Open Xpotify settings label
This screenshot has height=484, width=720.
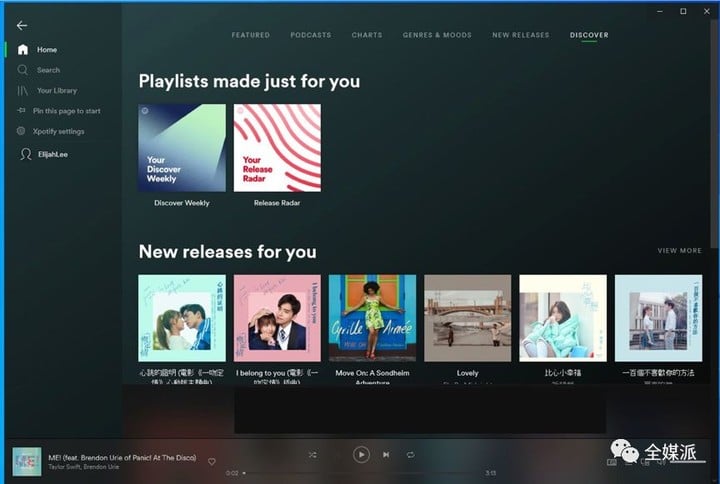(58, 131)
